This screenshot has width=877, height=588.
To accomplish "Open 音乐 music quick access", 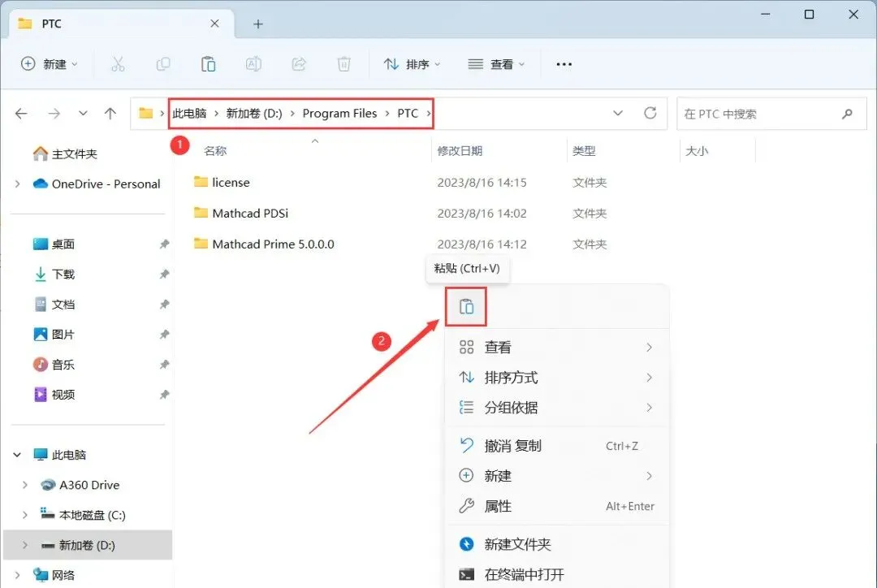I will pos(54,365).
